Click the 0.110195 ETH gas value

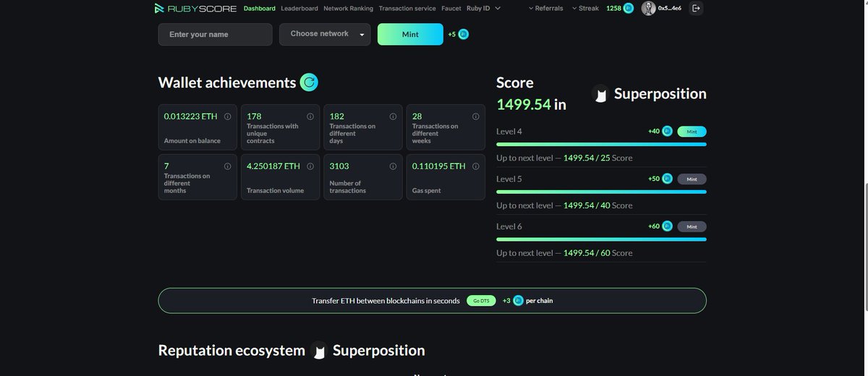pyautogui.click(x=439, y=166)
